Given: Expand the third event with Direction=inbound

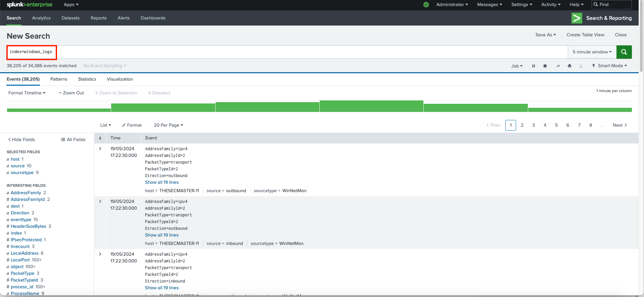Looking at the screenshot, I should click(100, 254).
